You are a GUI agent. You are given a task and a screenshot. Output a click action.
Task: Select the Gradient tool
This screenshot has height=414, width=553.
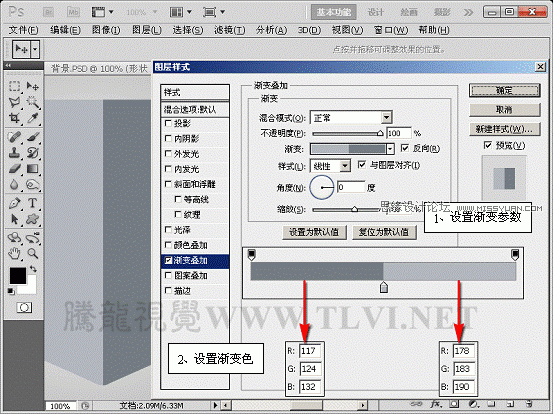[32, 169]
